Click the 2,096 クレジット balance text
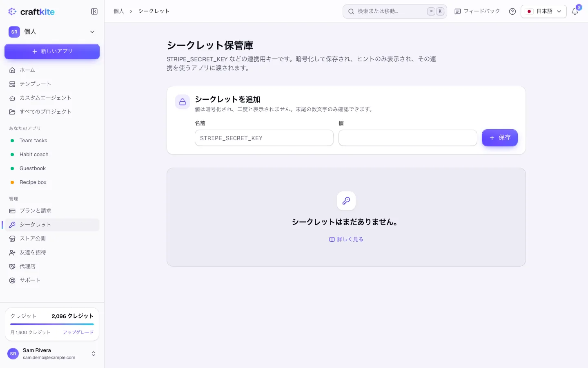The image size is (588, 368). click(x=73, y=316)
